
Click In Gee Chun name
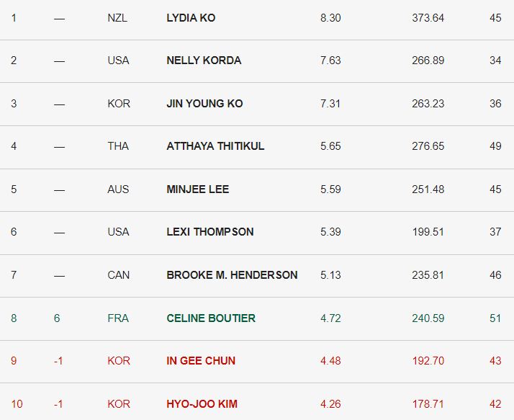tap(201, 361)
